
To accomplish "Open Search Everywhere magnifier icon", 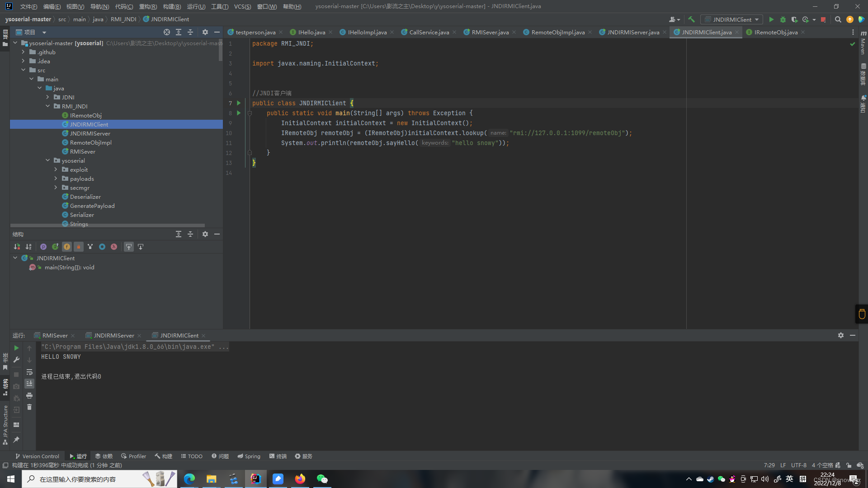I will point(838,19).
